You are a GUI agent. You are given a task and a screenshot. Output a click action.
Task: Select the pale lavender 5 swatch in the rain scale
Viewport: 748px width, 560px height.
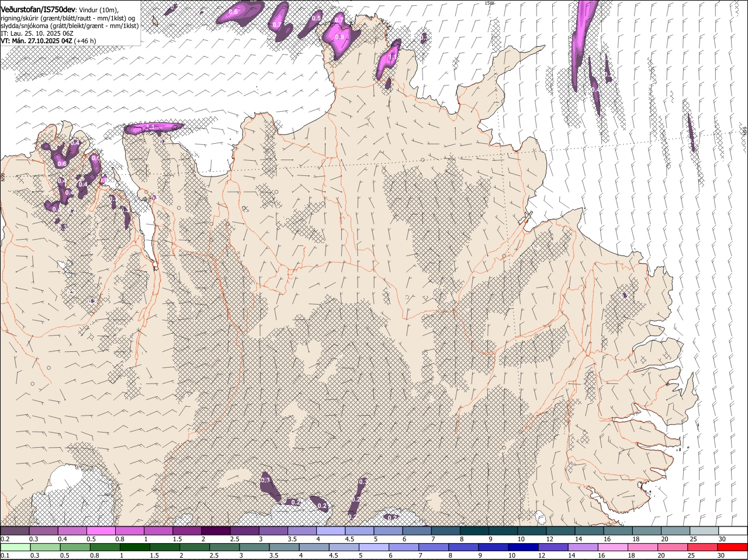(374, 547)
